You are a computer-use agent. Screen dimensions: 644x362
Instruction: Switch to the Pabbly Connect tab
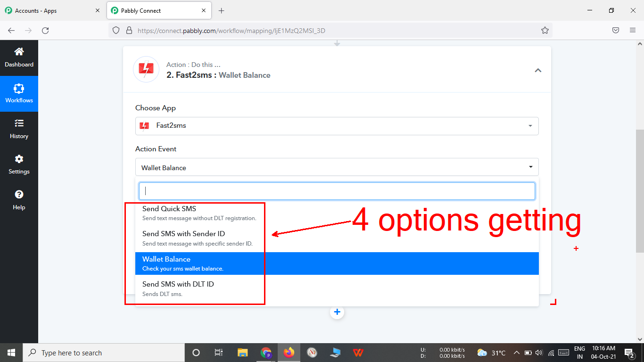[159, 10]
